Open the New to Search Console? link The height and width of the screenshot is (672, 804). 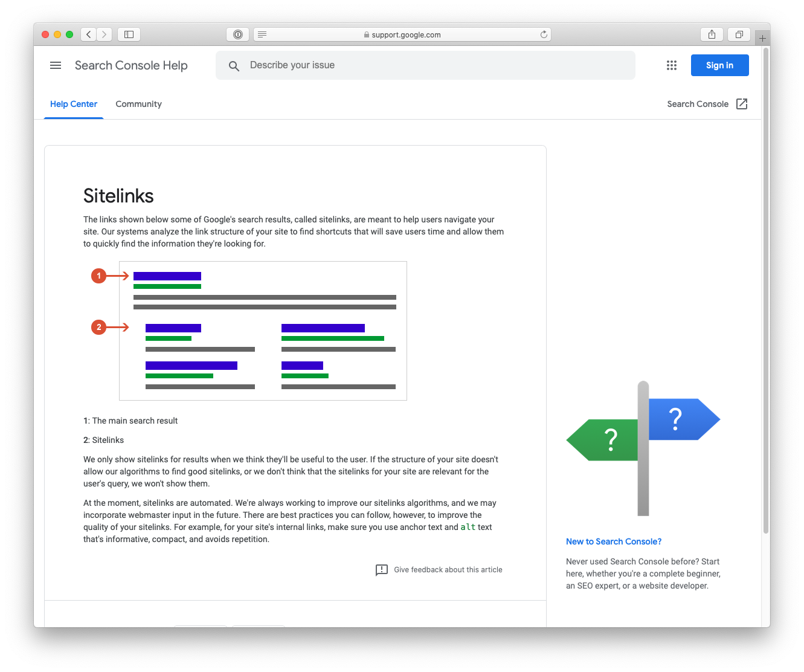614,541
